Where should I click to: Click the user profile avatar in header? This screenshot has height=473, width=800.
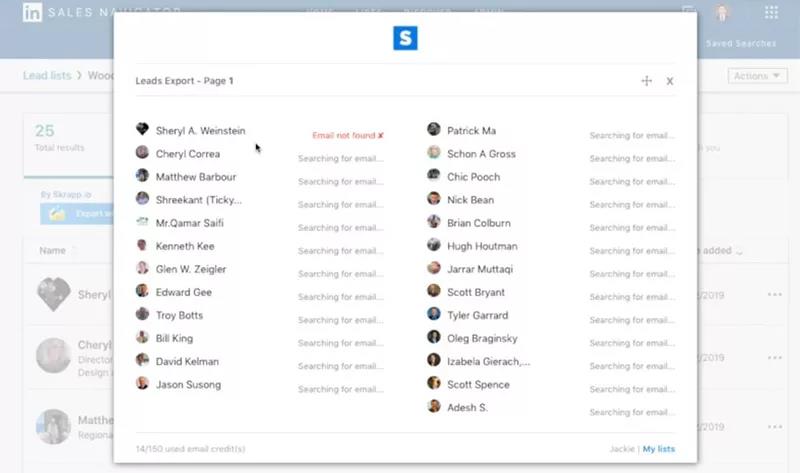click(x=721, y=13)
